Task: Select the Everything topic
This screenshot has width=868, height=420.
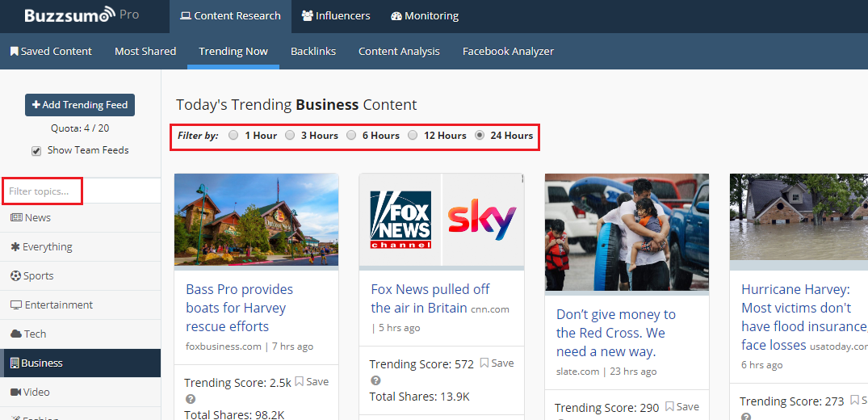Action: pos(80,246)
